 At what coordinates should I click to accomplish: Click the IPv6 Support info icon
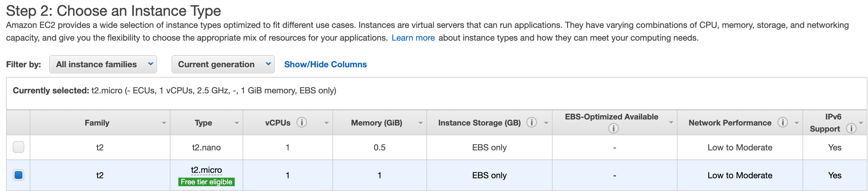[851, 128]
